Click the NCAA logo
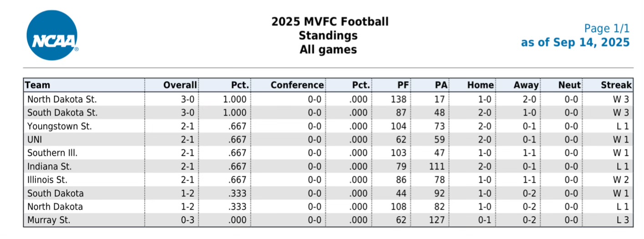644x239 pixels. pyautogui.click(x=52, y=35)
